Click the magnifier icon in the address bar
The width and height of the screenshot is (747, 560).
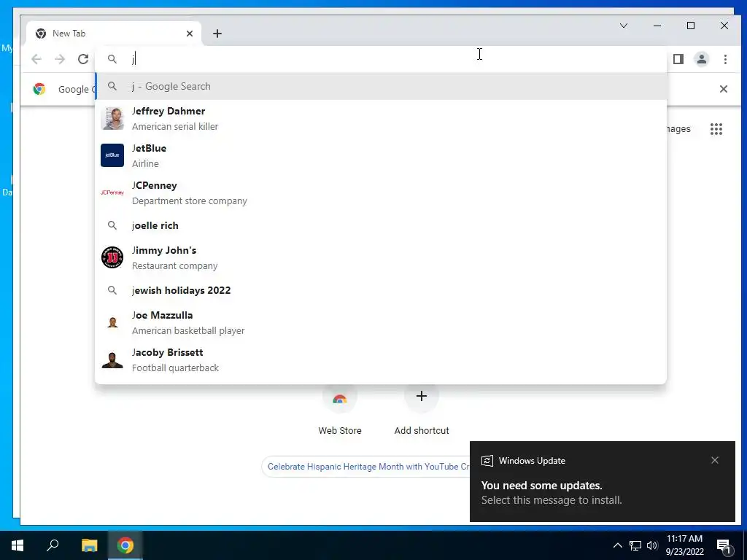(x=112, y=59)
